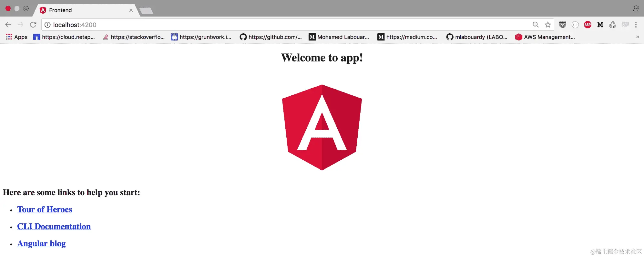Select the Frontend tab

click(x=86, y=10)
